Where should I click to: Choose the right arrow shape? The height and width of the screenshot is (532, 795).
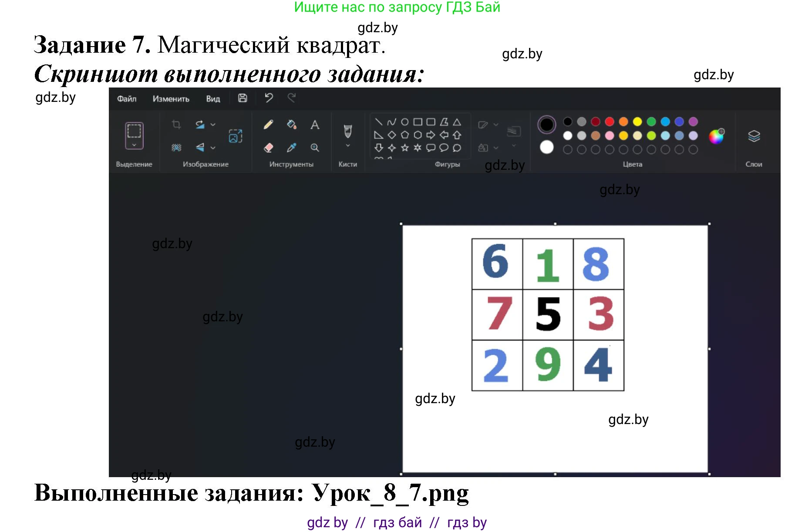tap(431, 135)
